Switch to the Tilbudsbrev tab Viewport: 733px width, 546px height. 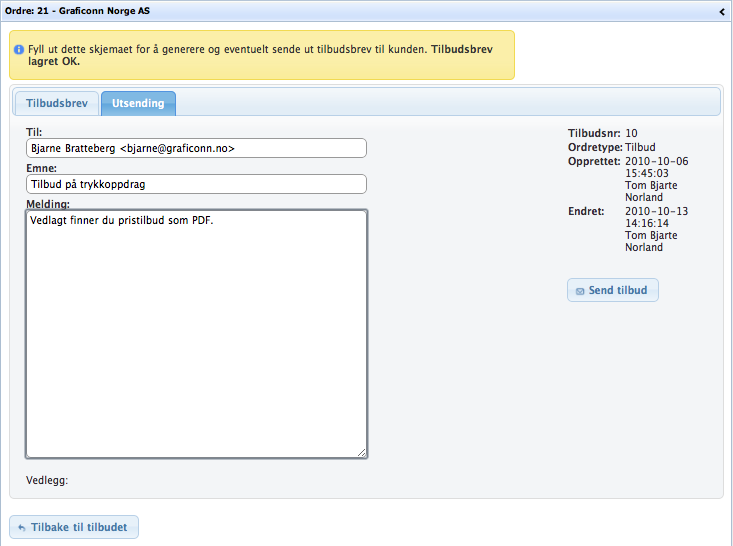(x=57, y=103)
